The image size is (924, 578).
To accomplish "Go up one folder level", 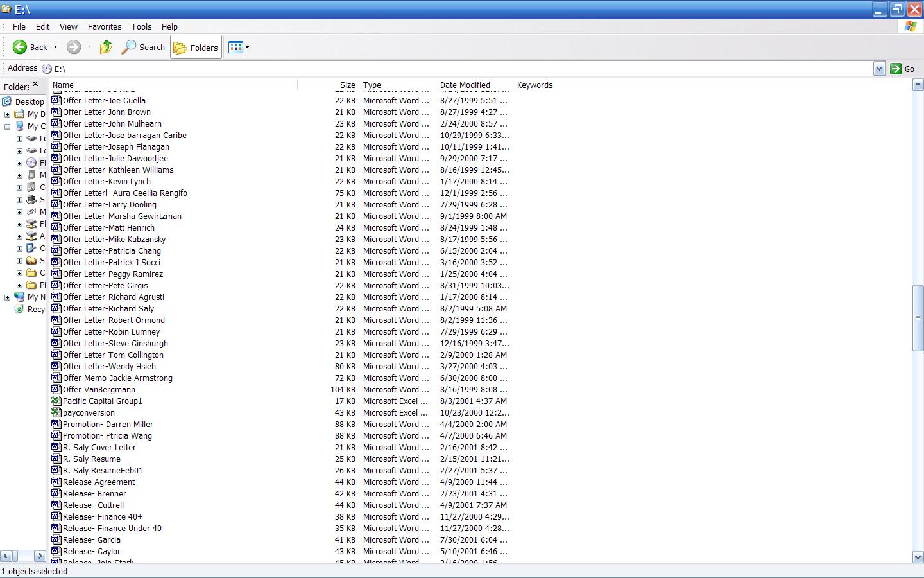I will click(x=106, y=47).
